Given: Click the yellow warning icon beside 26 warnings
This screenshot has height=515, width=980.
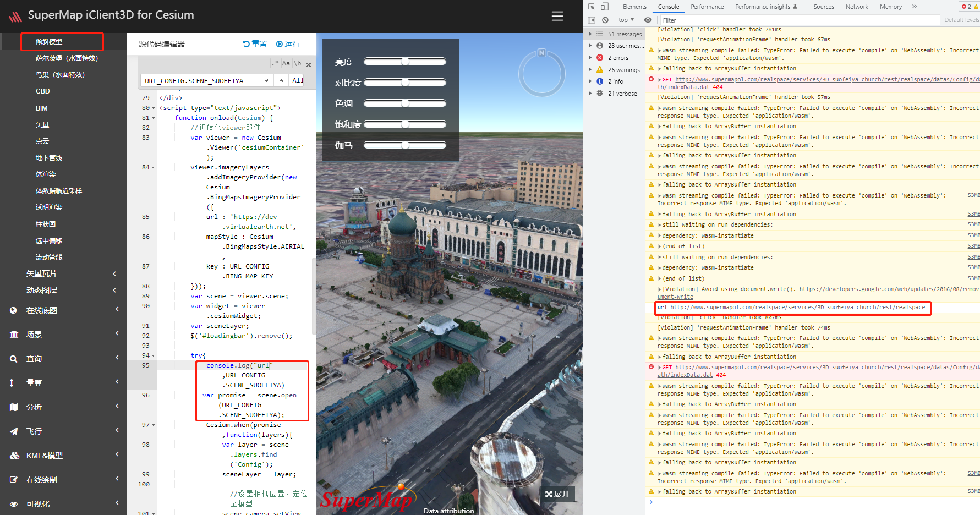Looking at the screenshot, I should pyautogui.click(x=600, y=70).
